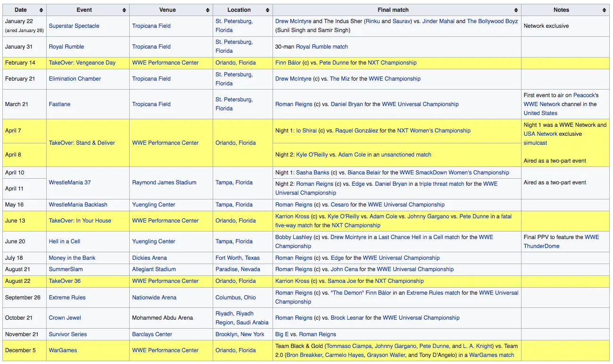Sort by Venue using header arrows
Viewport: 613px width, 364px height.
207,10
